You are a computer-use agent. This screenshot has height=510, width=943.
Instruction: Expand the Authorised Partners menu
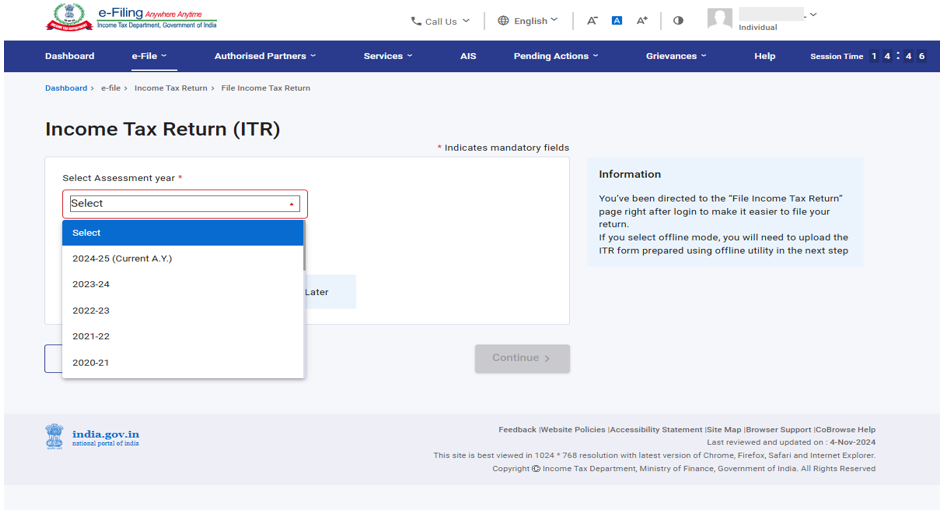click(x=264, y=56)
